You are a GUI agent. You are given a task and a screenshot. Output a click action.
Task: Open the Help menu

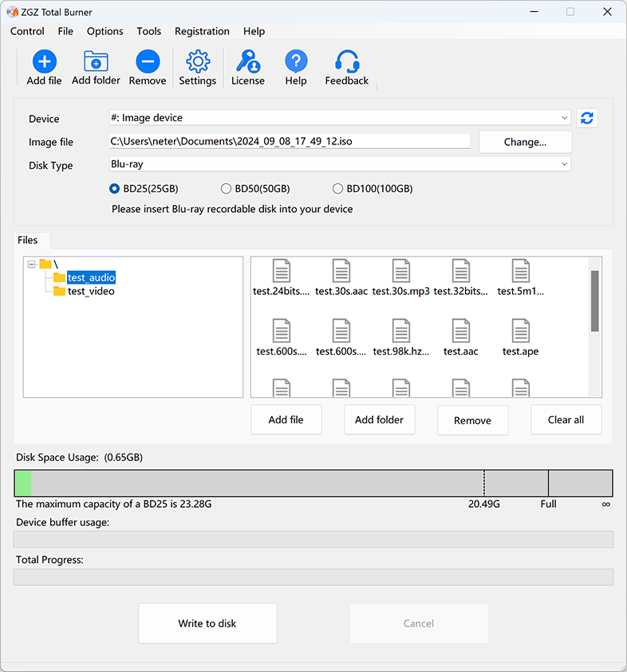click(x=254, y=31)
